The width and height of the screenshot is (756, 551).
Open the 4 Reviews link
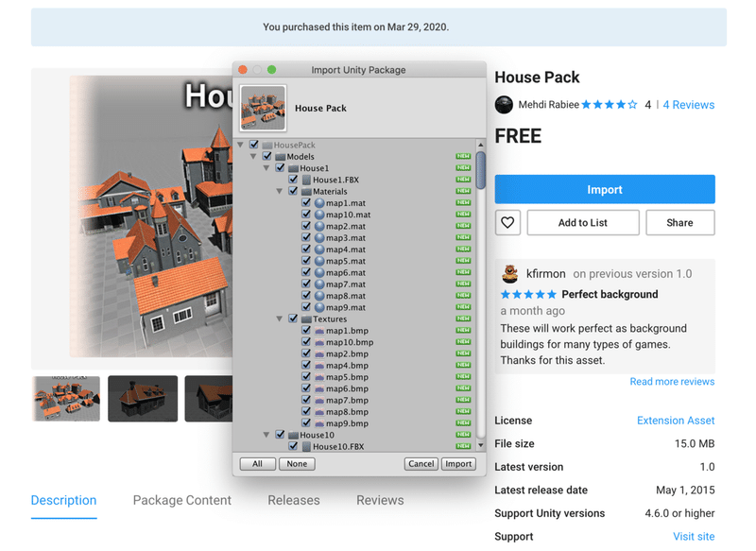click(689, 105)
